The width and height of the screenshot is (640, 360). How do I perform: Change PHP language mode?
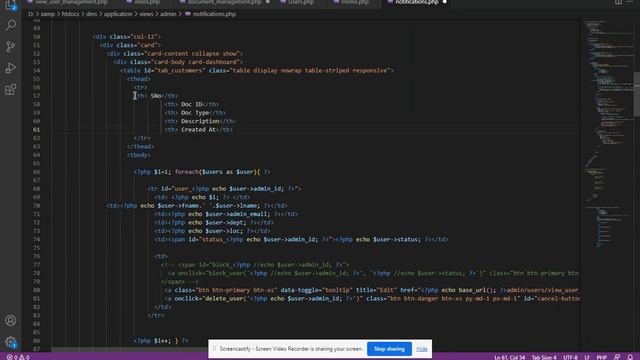pos(601,357)
